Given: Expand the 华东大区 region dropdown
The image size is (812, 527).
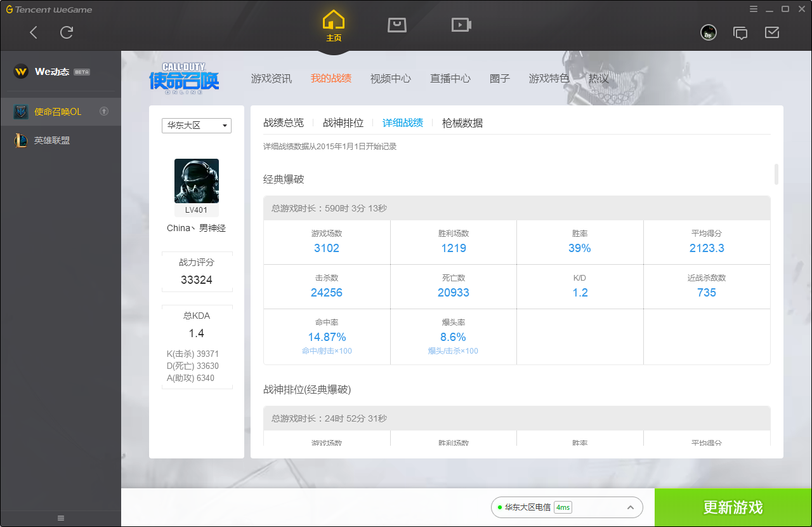Looking at the screenshot, I should (197, 126).
